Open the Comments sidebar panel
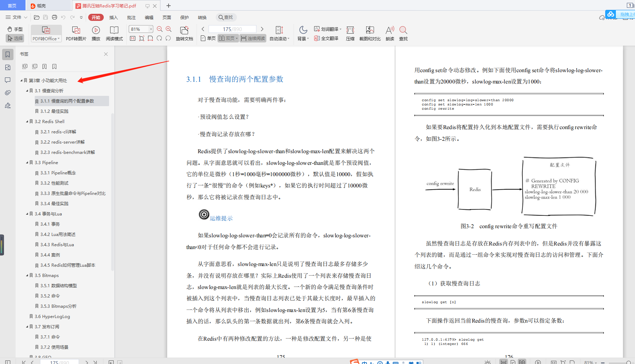Screen dimensions: 635x364 click(x=7, y=80)
